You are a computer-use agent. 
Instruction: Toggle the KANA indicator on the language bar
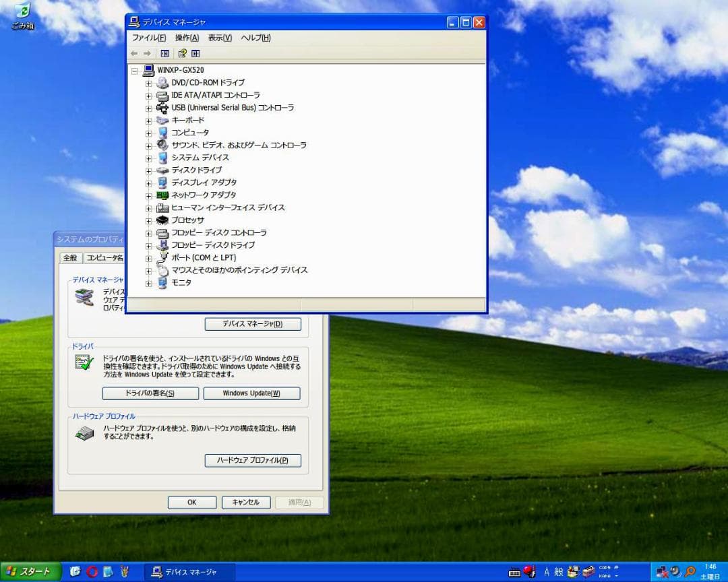coord(605,576)
